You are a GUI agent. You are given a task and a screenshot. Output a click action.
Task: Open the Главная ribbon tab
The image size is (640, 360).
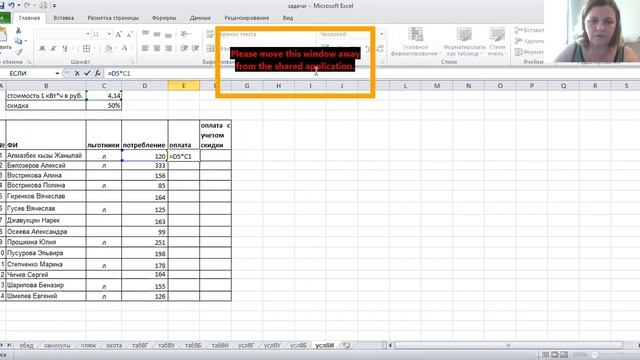(29, 18)
